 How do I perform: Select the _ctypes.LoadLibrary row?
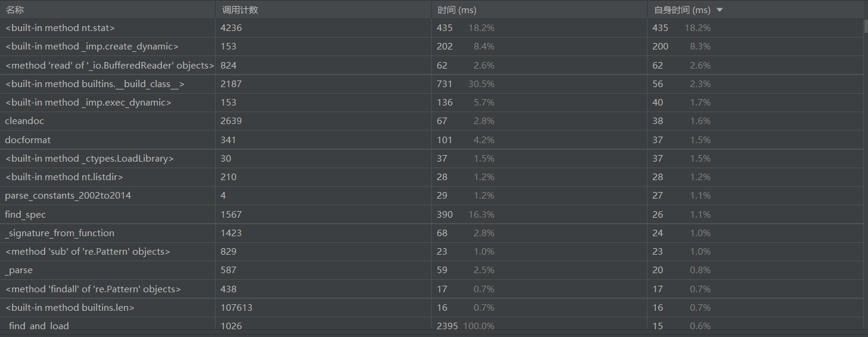[x=89, y=159]
